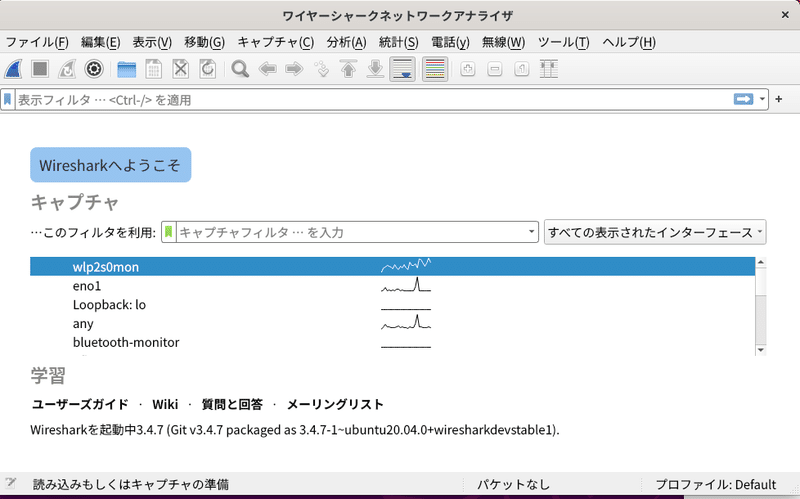800x499 pixels.
Task: Click the capture filter input field
Action: pos(351,232)
